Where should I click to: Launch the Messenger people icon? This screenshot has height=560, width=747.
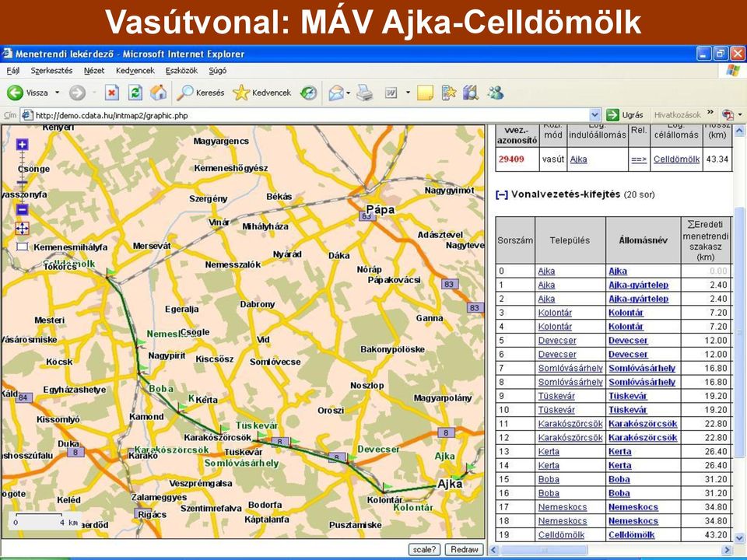coord(496,93)
